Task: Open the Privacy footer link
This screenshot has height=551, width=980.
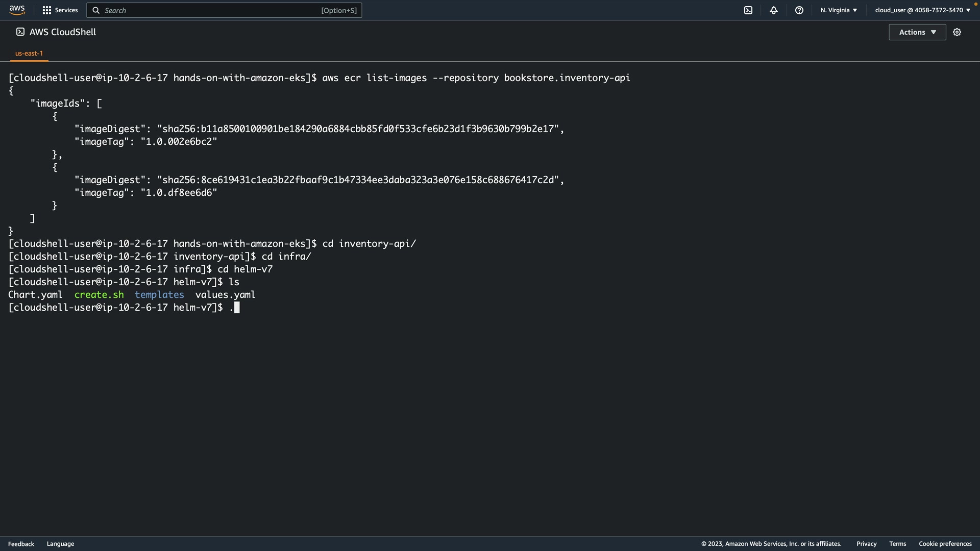Action: pos(866,544)
